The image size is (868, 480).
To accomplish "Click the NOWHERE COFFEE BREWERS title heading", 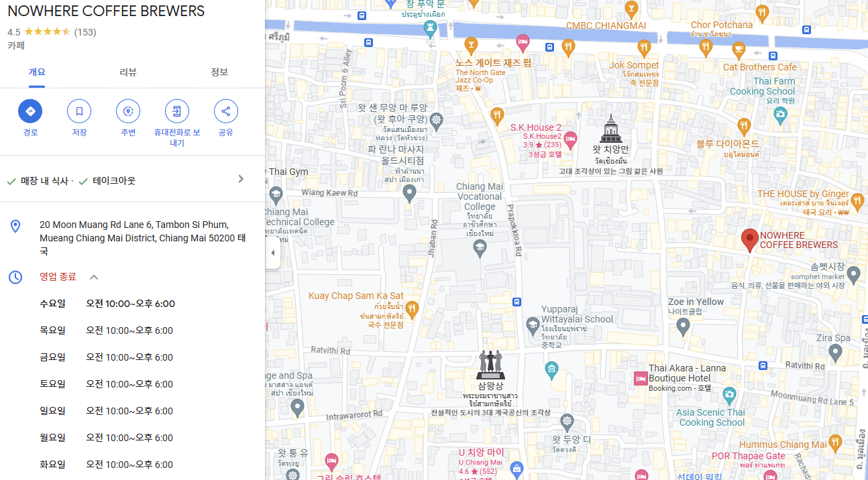I will [106, 11].
